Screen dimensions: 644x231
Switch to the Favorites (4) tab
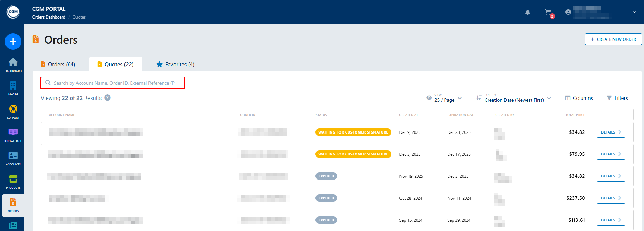pos(176,65)
